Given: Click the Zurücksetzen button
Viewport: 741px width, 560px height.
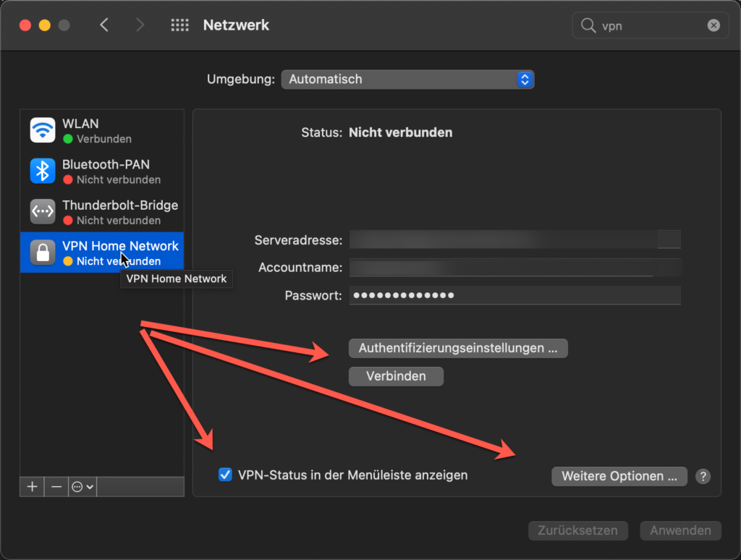Looking at the screenshot, I should point(577,530).
